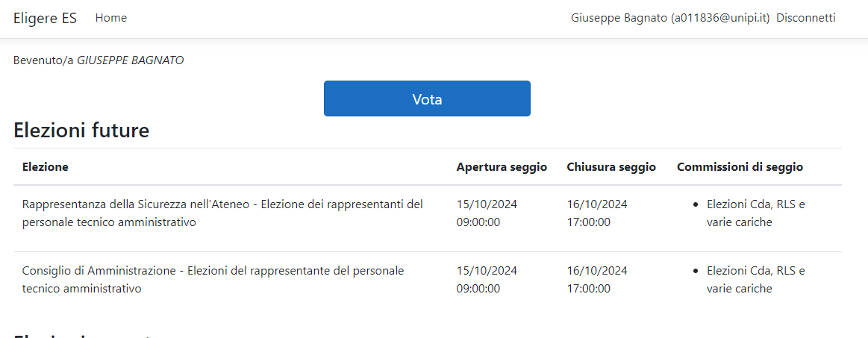The height and width of the screenshot is (338, 868).
Task: Click the Bevenuto/a GIUSEPPE BAGNATO welcome text
Action: tap(99, 60)
